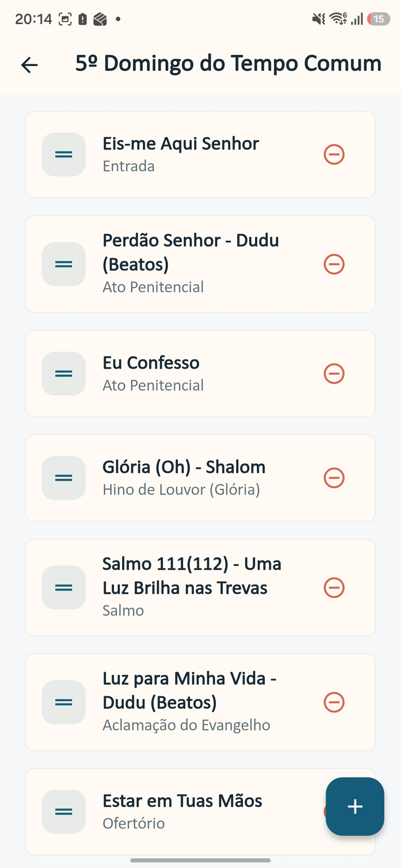The height and width of the screenshot is (868, 401).
Task: Select the reorder handle of Luz para Minha Vida
Action: [63, 702]
